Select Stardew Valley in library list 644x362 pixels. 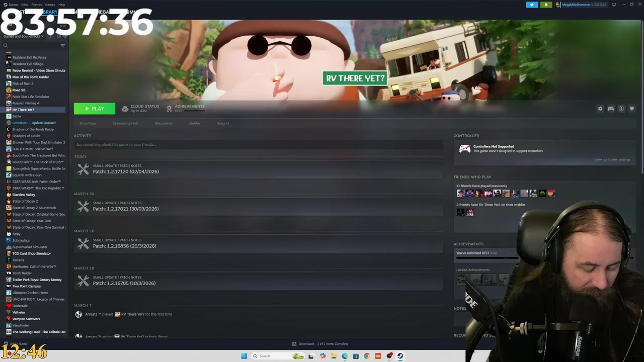(24, 195)
